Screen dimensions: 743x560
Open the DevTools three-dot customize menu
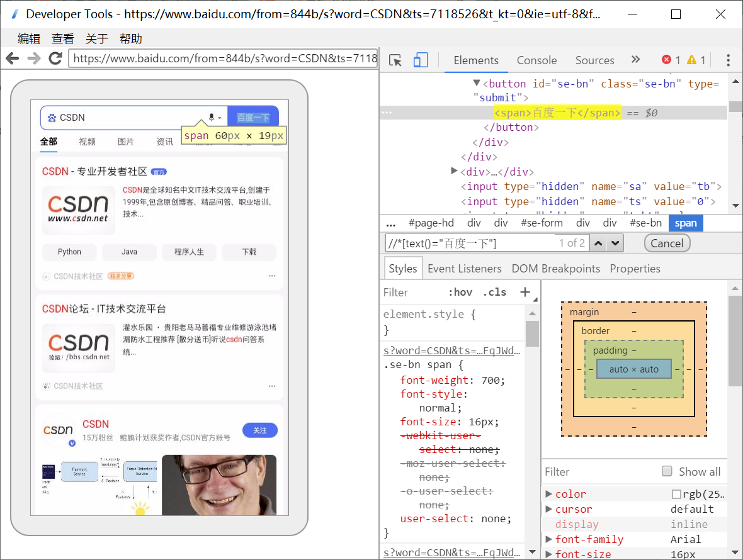tap(728, 59)
